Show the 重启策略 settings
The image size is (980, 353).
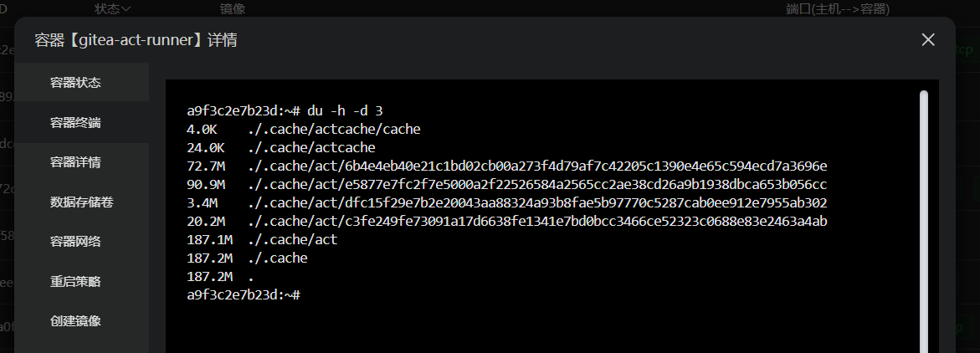pyautogui.click(x=75, y=281)
